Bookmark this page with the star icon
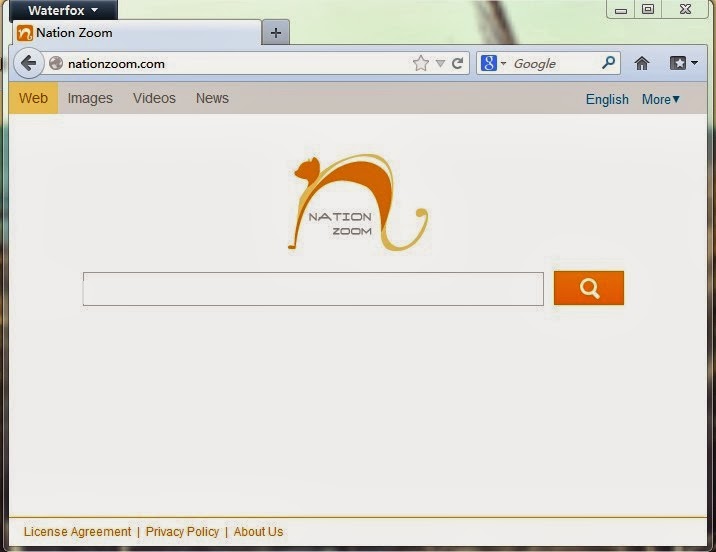 [x=421, y=63]
